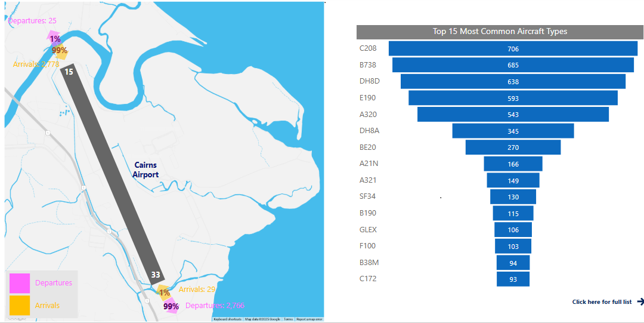Screen dimensions: 644x323
Task: Select the C208 bar showing 706
Action: pyautogui.click(x=513, y=48)
